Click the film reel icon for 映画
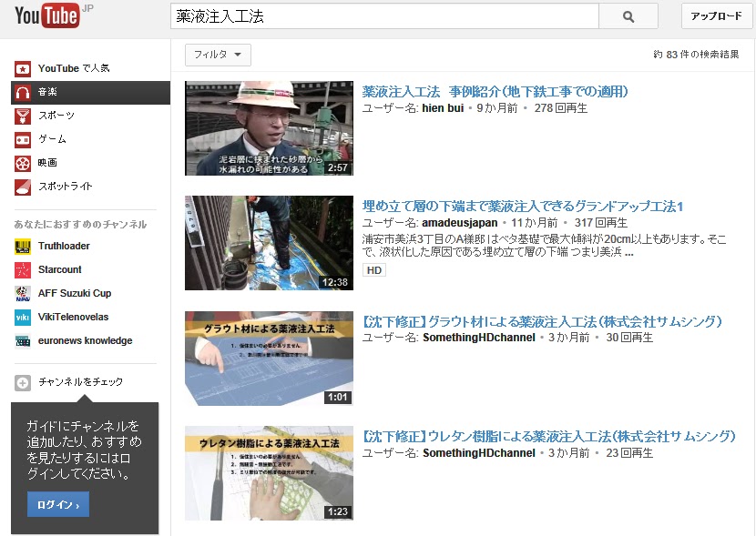The height and width of the screenshot is (536, 756). [23, 163]
